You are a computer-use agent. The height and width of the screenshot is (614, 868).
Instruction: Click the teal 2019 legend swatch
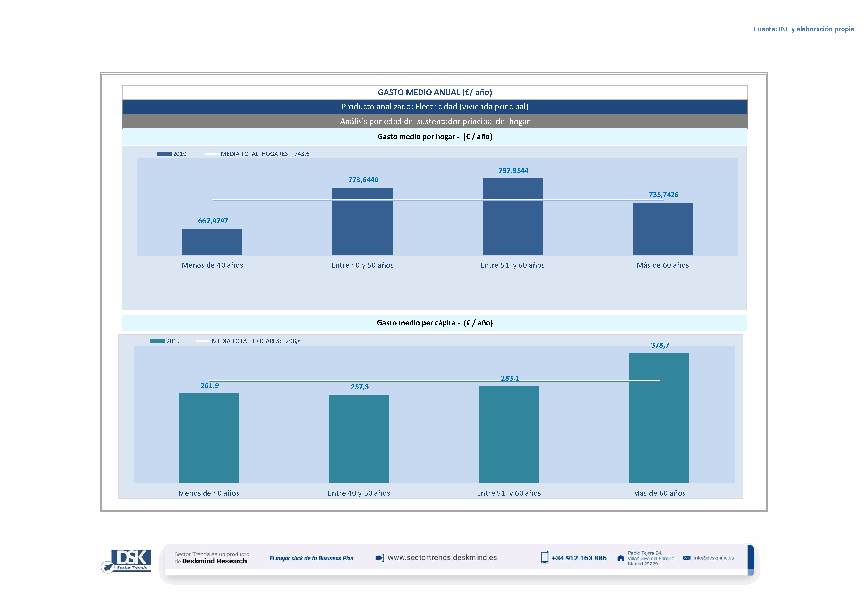[157, 341]
